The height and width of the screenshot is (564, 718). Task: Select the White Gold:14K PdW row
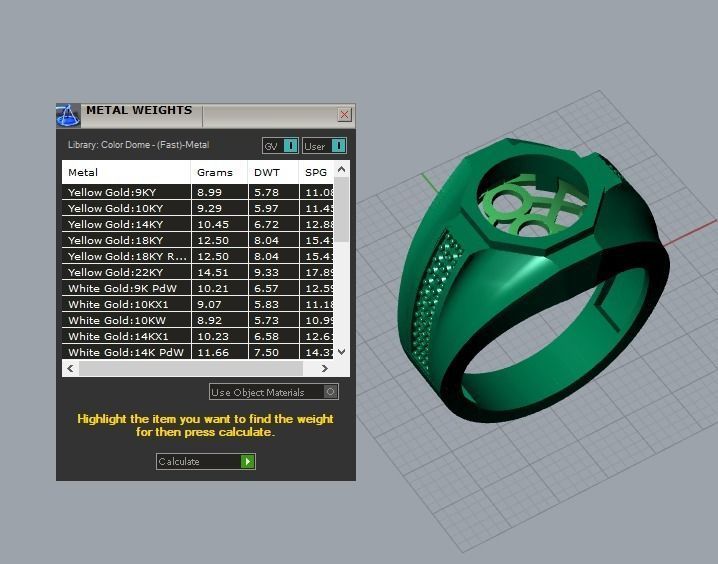198,352
